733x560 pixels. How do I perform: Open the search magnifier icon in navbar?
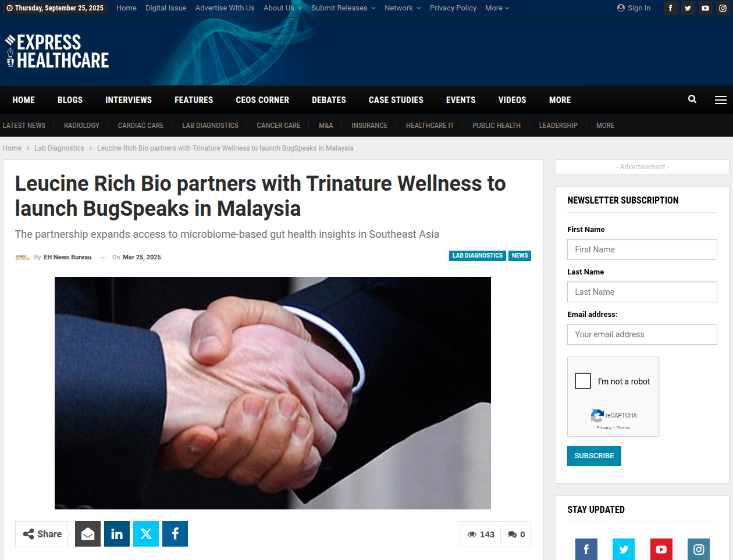(692, 99)
